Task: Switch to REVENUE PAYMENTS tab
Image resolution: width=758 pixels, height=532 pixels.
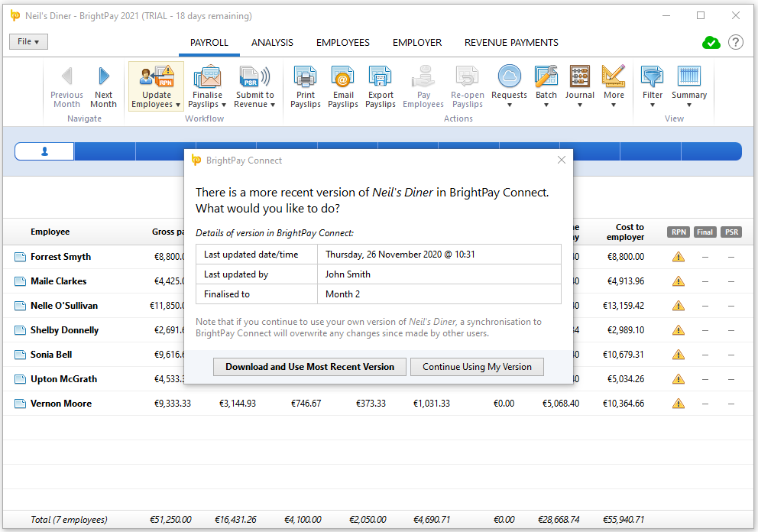Action: tap(511, 43)
